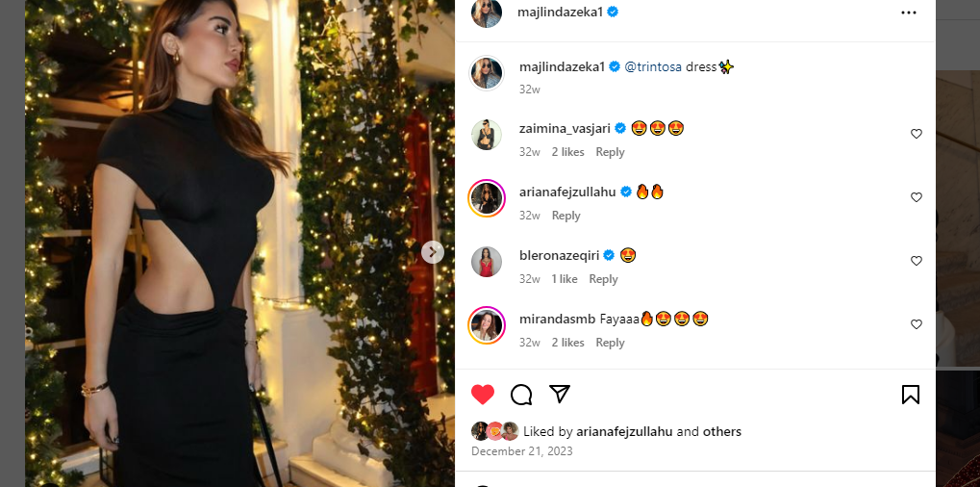Like mirandasmb's comment with the heart
The width and height of the screenshot is (980, 487).
point(916,324)
